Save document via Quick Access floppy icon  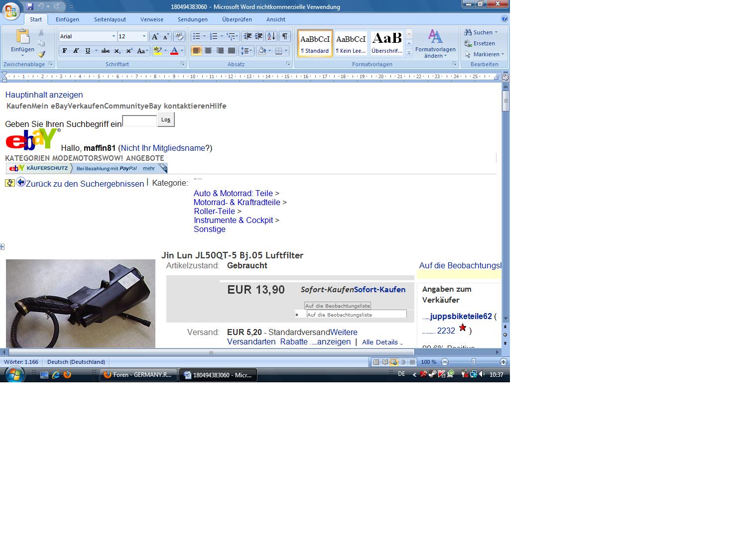click(30, 6)
